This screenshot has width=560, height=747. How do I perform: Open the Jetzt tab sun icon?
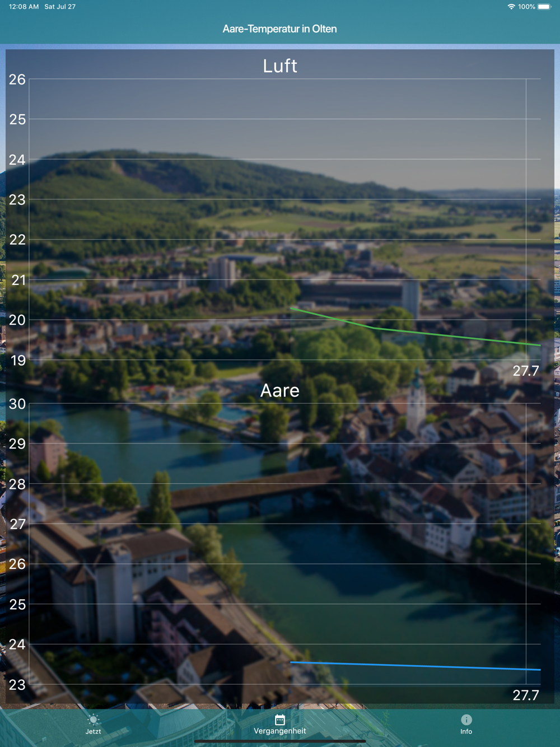94,720
